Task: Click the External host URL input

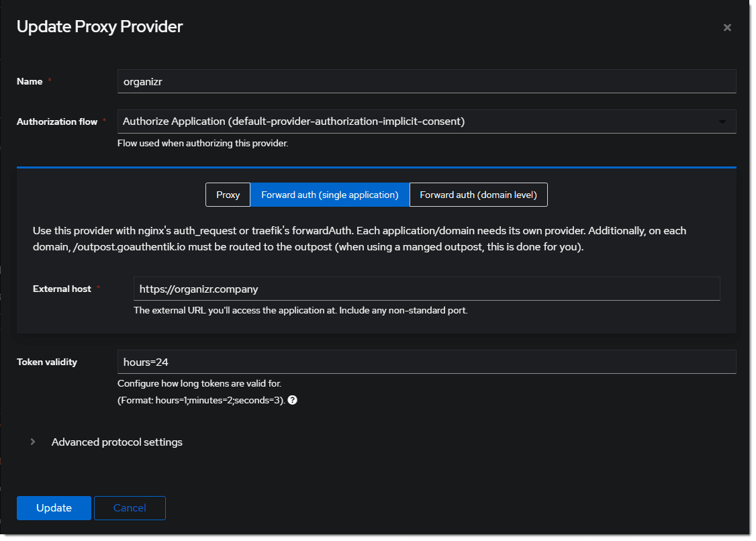Action: point(426,289)
